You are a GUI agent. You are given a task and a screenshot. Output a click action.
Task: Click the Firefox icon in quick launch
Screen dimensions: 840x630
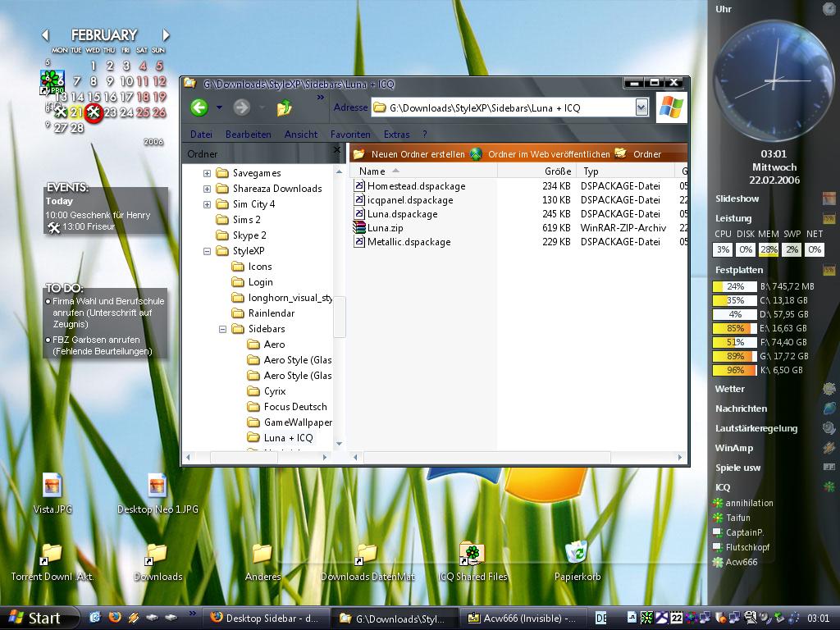(114, 617)
